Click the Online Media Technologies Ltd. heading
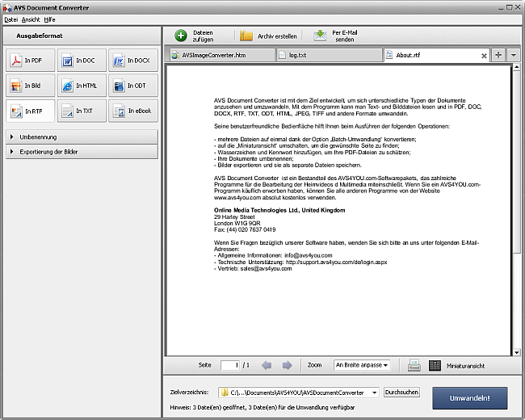Screen dimensions: 525x420 (x=279, y=210)
